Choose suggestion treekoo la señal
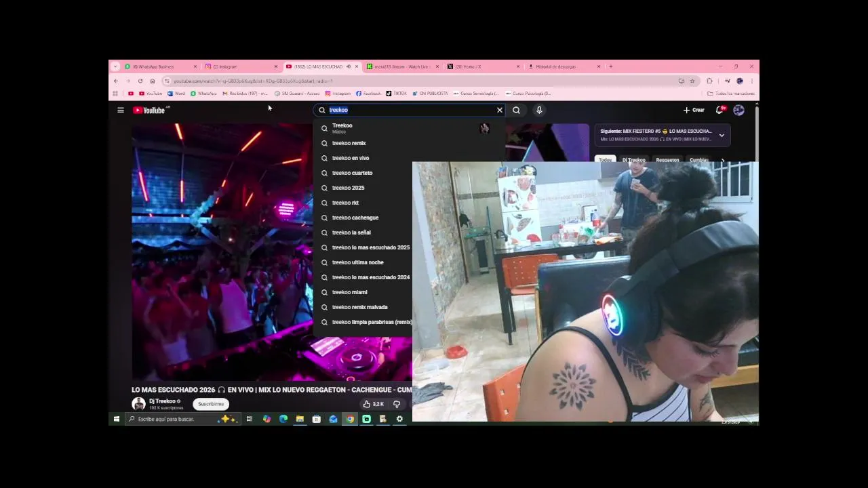Image resolution: width=868 pixels, height=488 pixels. [363, 232]
